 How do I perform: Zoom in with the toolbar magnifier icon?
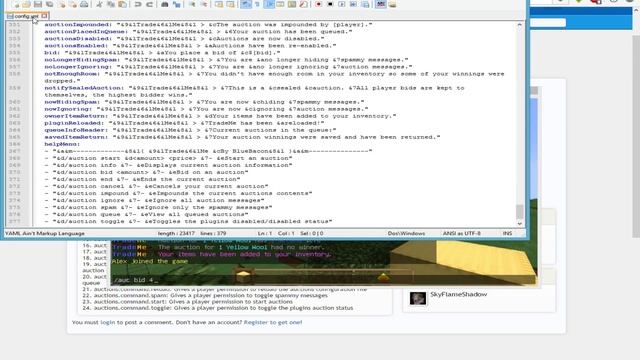tap(192, 4)
